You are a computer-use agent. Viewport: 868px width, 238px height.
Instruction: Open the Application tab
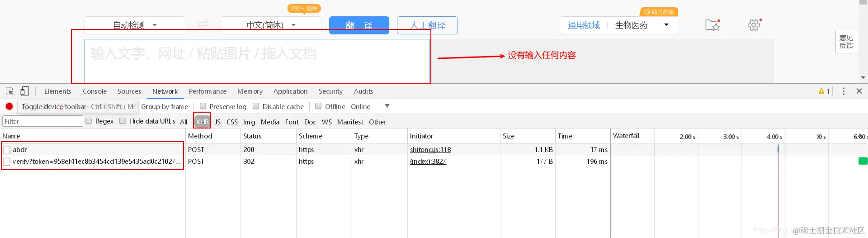[x=291, y=91]
